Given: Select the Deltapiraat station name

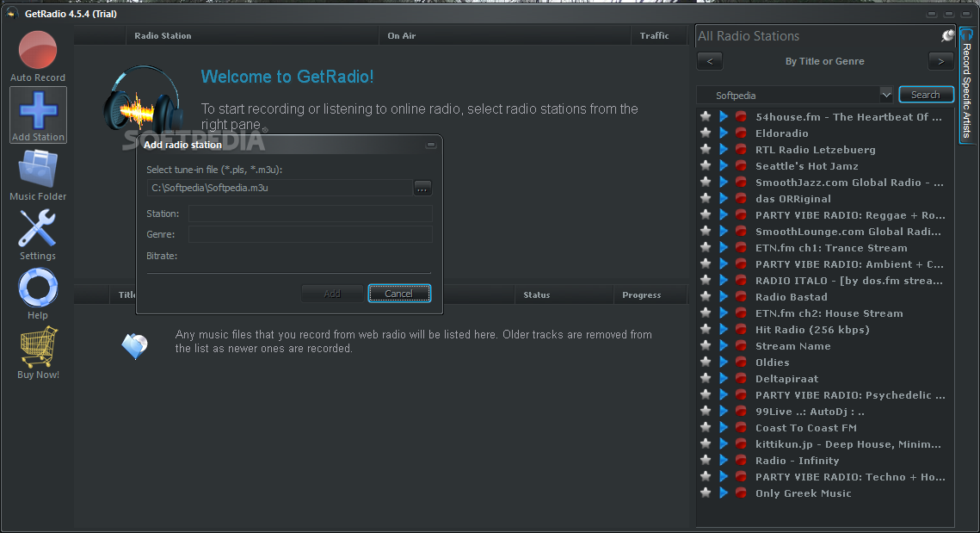Looking at the screenshot, I should click(786, 379).
